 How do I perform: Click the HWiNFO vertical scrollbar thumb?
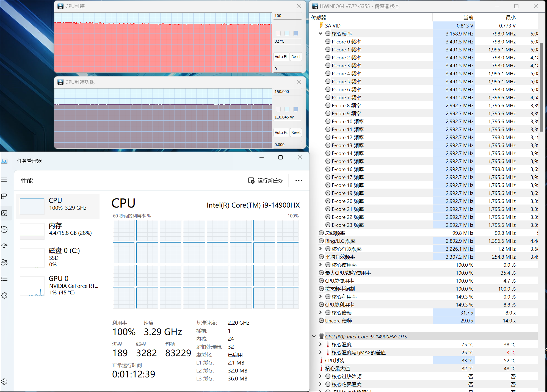point(541,87)
